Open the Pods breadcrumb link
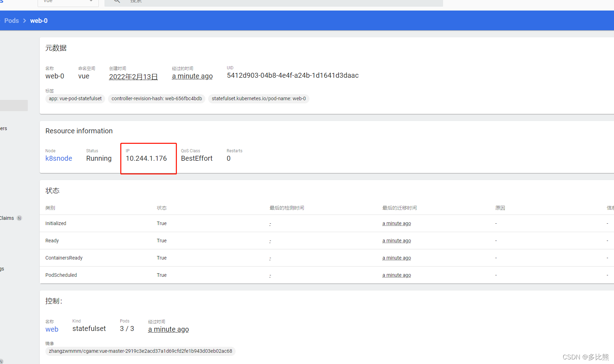Viewport: 614px width, 364px height. point(11,21)
